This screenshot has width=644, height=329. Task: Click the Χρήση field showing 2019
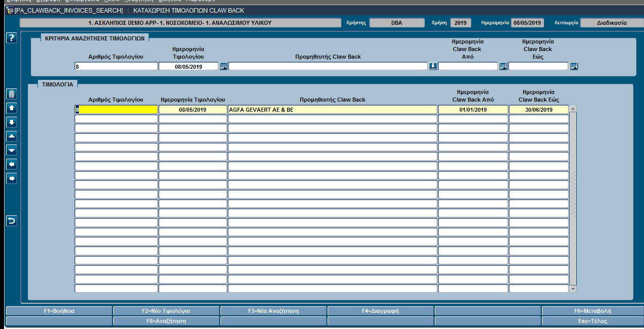(x=461, y=23)
